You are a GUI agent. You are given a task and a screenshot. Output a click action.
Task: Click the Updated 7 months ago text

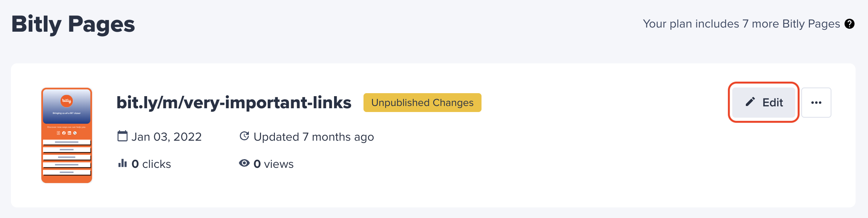[314, 137]
